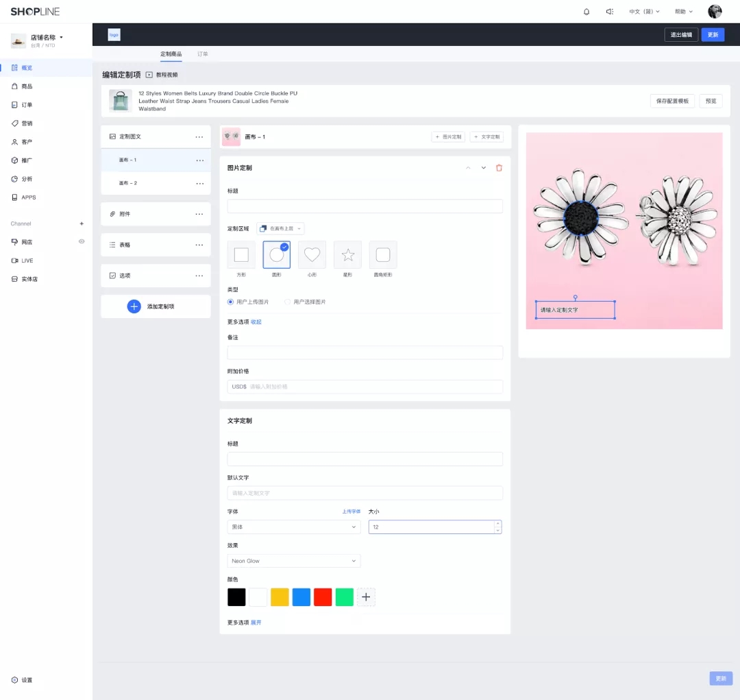740x700 pixels.
Task: Select the star shape customization area
Action: tap(347, 255)
